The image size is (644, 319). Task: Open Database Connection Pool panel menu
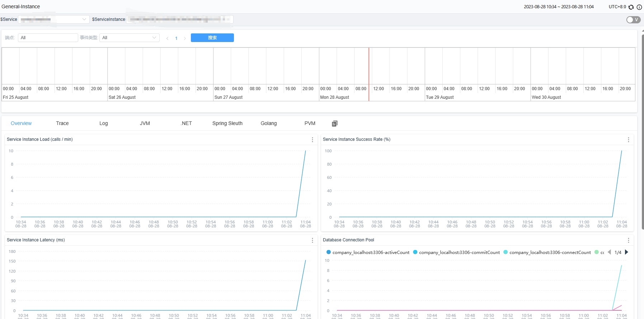point(629,240)
